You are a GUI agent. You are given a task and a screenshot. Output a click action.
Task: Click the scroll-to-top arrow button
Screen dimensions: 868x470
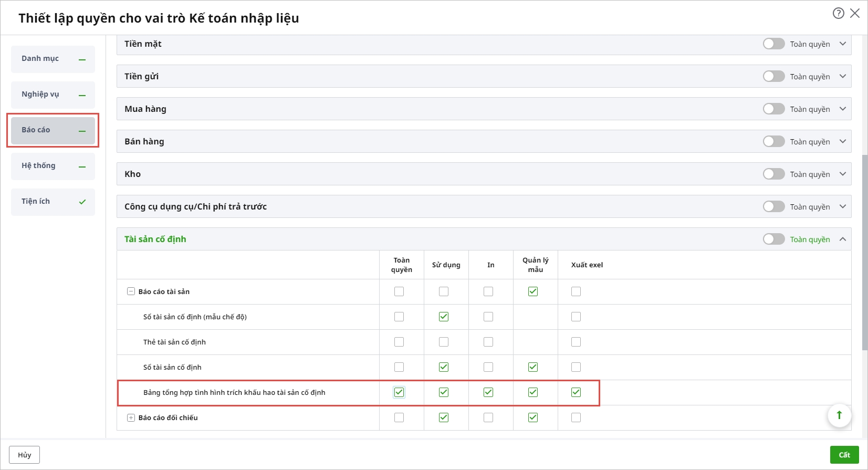pyautogui.click(x=839, y=415)
